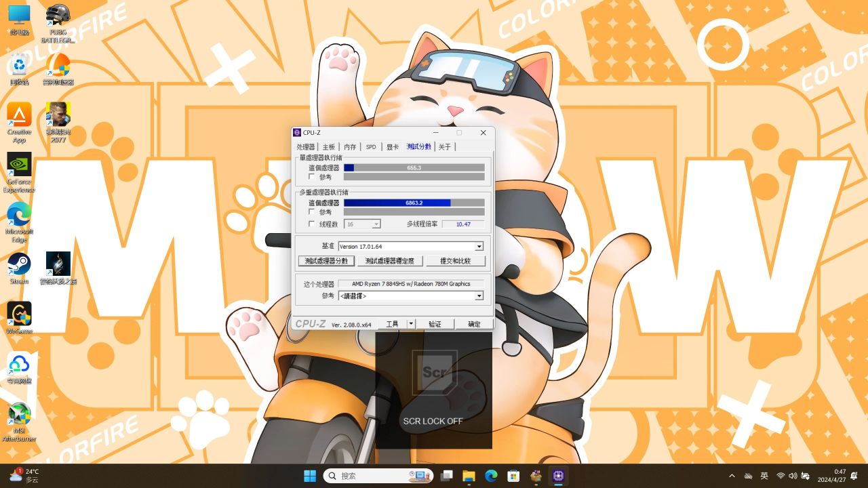Click the single-thread score bar showing 655.3
Screen dimensions: 868x488
[x=414, y=167]
